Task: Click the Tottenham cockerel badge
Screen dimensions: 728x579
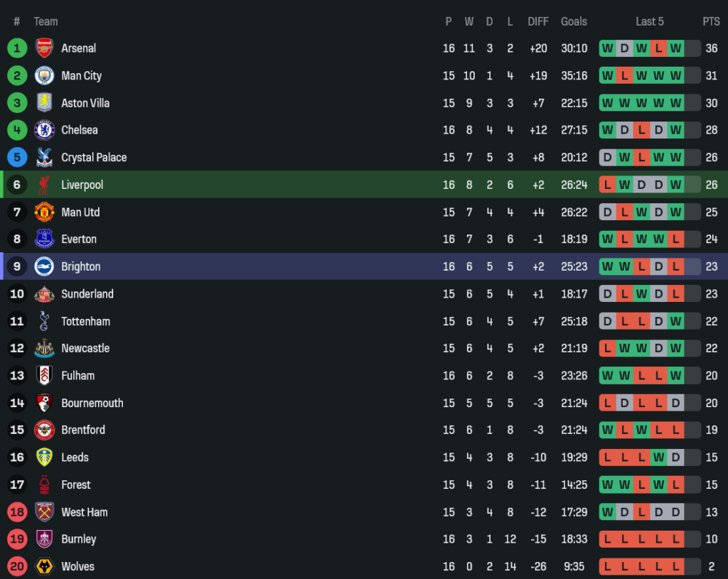Action: [x=44, y=321]
